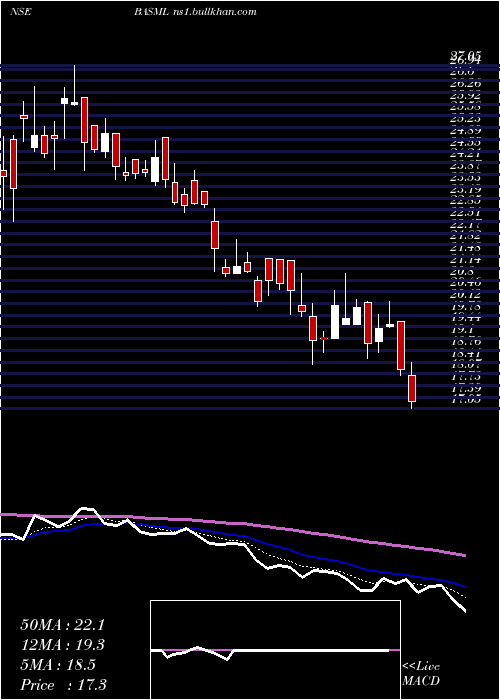Viewport: 500px width, 700px height.
Task: Click the last red candlestick on the chart
Action: point(412,388)
